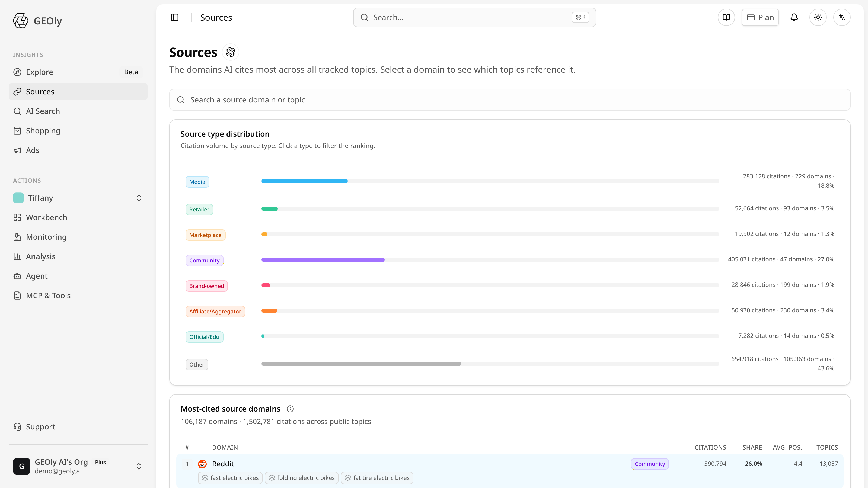Click the AVG. POS. column header

pyautogui.click(x=787, y=447)
